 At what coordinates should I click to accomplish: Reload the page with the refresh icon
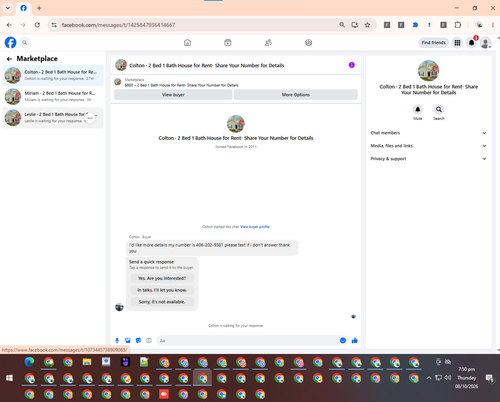pyautogui.click(x=37, y=25)
